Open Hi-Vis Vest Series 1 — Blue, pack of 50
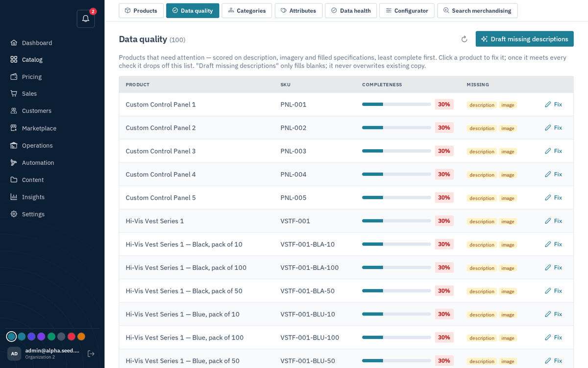The width and height of the screenshot is (588, 368). (x=183, y=361)
